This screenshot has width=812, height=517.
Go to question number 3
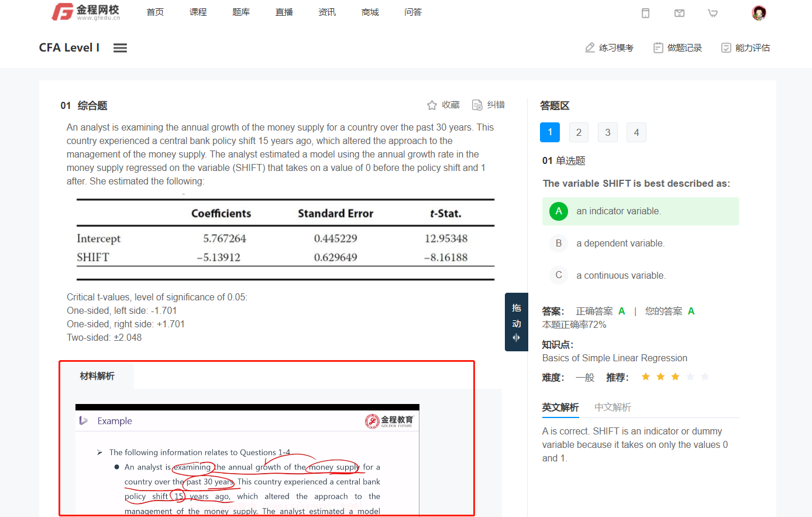tap(607, 132)
